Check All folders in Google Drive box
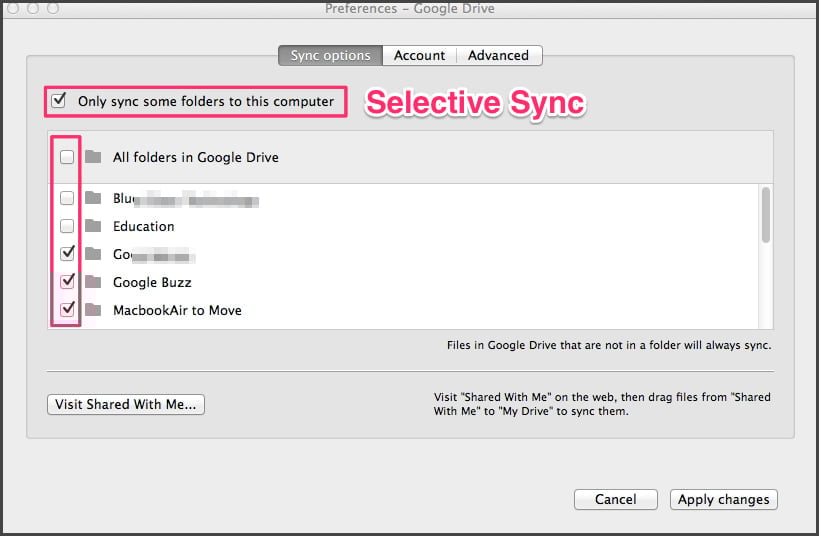The width and height of the screenshot is (819, 536). (67, 157)
